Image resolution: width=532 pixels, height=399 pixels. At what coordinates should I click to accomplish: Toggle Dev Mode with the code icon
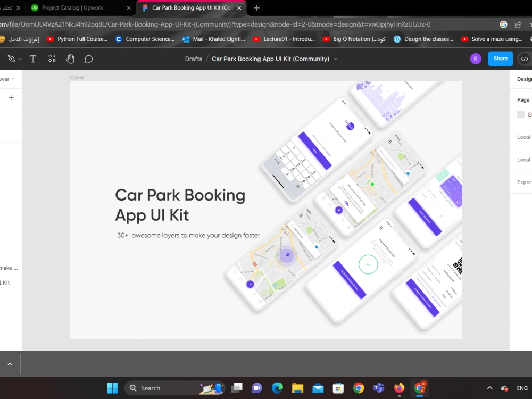click(x=526, y=59)
